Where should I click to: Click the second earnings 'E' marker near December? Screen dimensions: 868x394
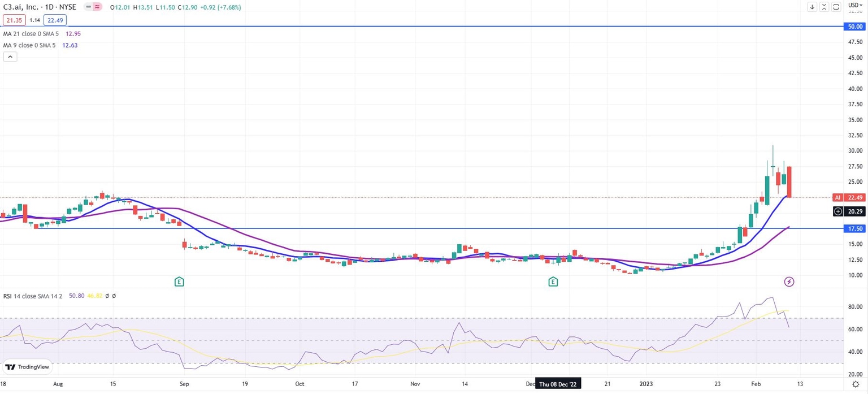pyautogui.click(x=553, y=282)
